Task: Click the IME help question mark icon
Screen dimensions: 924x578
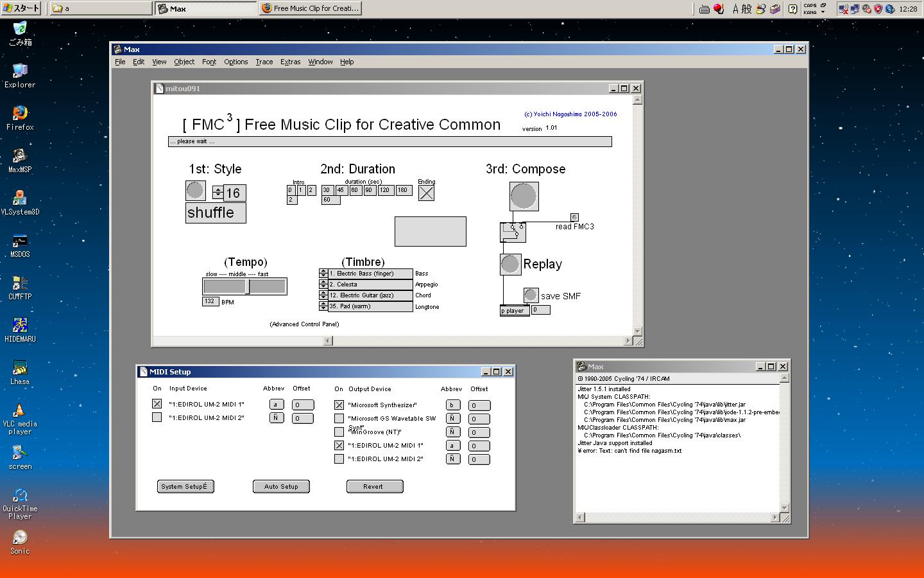Action: coord(793,9)
